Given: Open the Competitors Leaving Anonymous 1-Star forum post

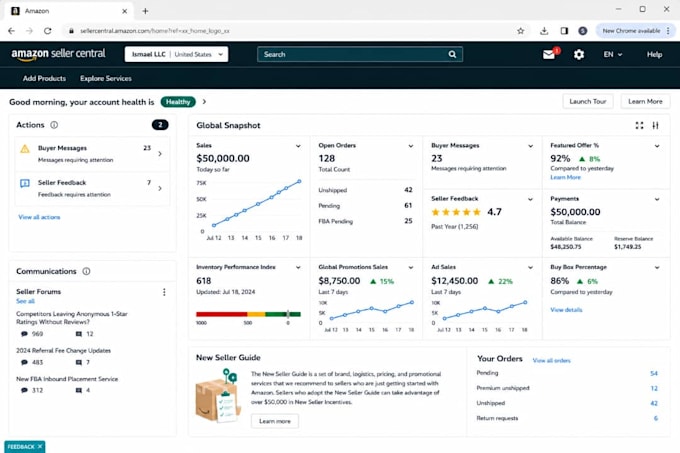Looking at the screenshot, I should click(72, 318).
